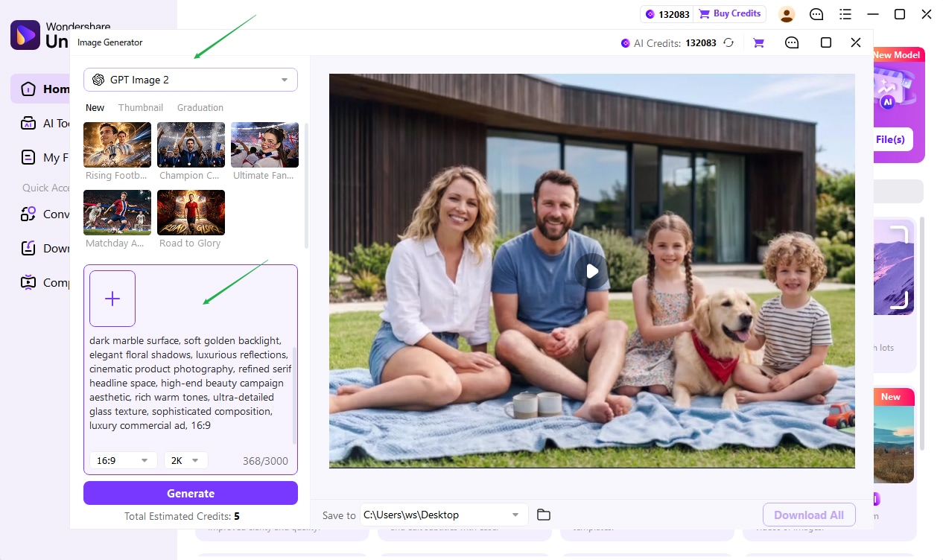Image resolution: width=943 pixels, height=560 pixels.
Task: Switch to the Graduation tab
Action: pyautogui.click(x=200, y=107)
